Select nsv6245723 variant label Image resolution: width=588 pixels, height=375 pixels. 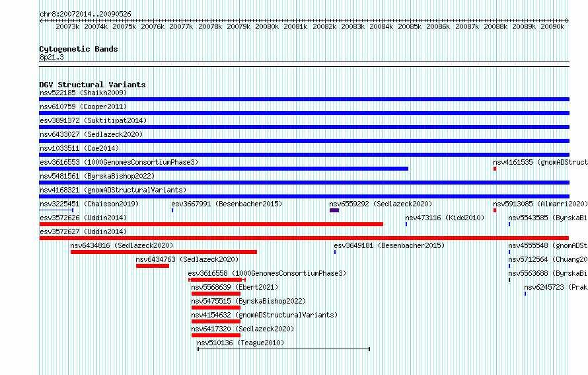tap(556, 287)
